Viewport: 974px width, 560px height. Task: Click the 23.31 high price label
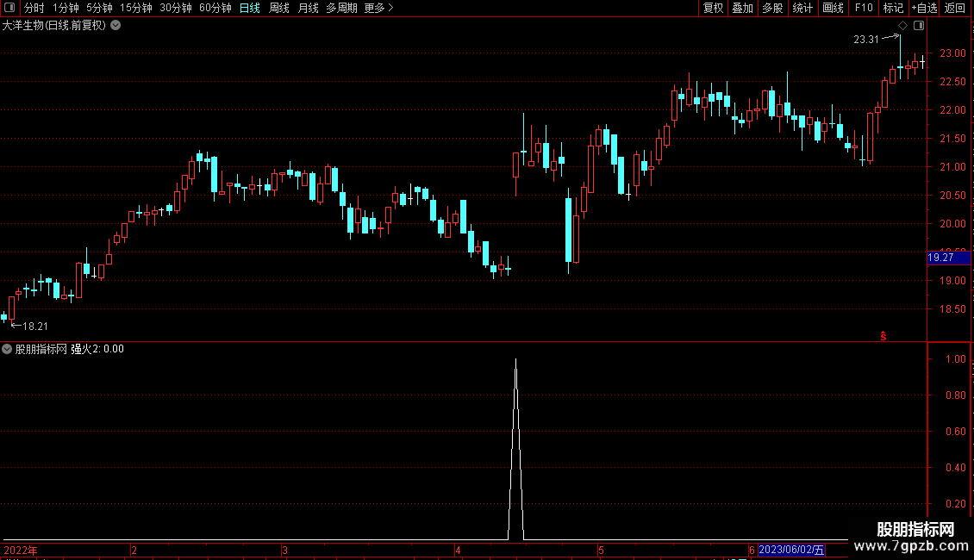[866, 40]
